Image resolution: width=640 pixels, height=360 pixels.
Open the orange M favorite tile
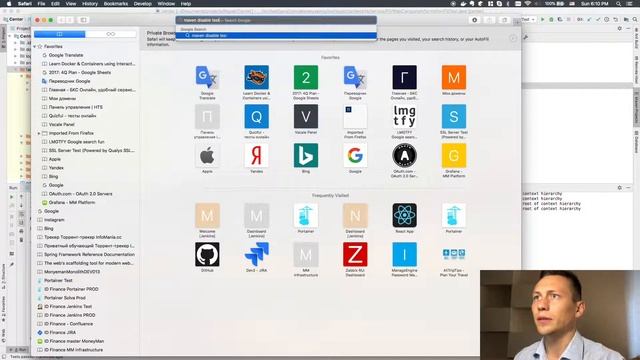coord(454,77)
